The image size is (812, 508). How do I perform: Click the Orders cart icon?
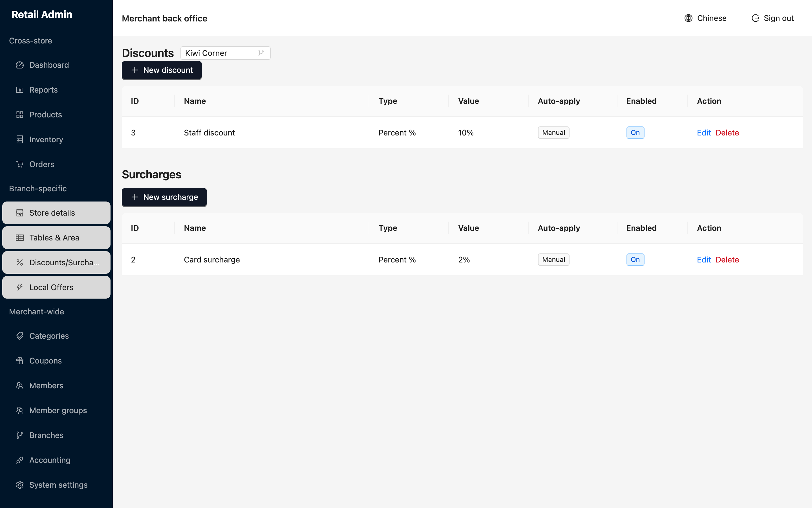[20, 164]
